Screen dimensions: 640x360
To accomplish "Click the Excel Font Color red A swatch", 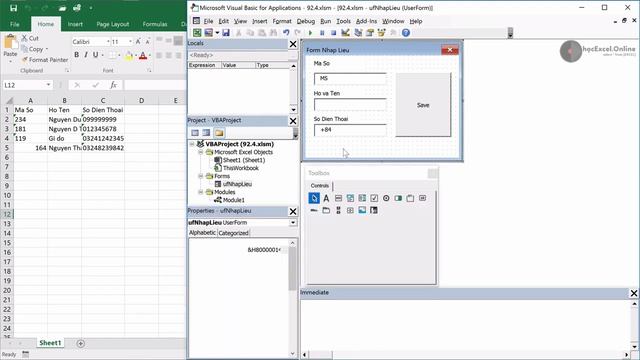I will [x=143, y=56].
